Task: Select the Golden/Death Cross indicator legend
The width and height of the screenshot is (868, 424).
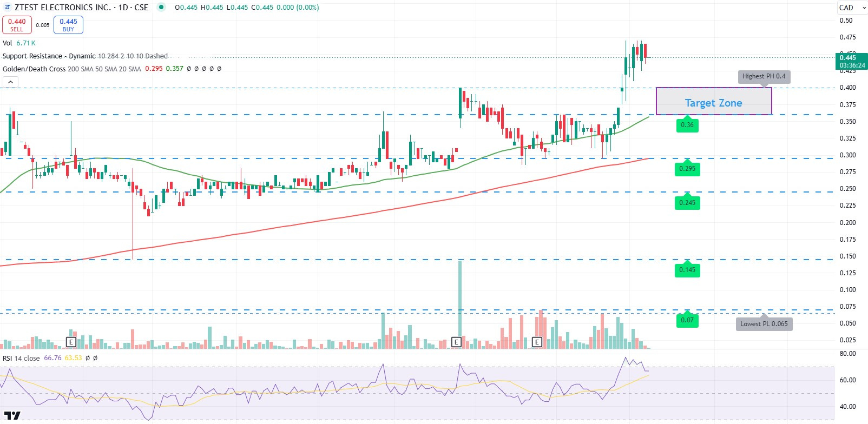Action: [x=71, y=69]
